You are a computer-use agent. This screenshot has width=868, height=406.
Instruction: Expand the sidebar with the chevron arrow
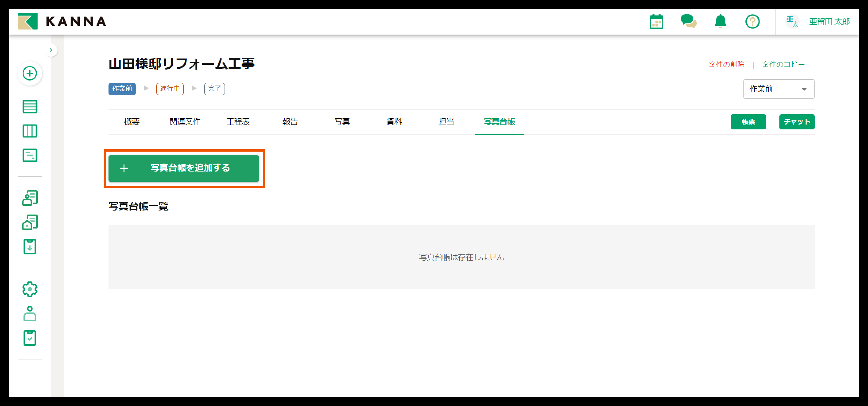[x=51, y=50]
